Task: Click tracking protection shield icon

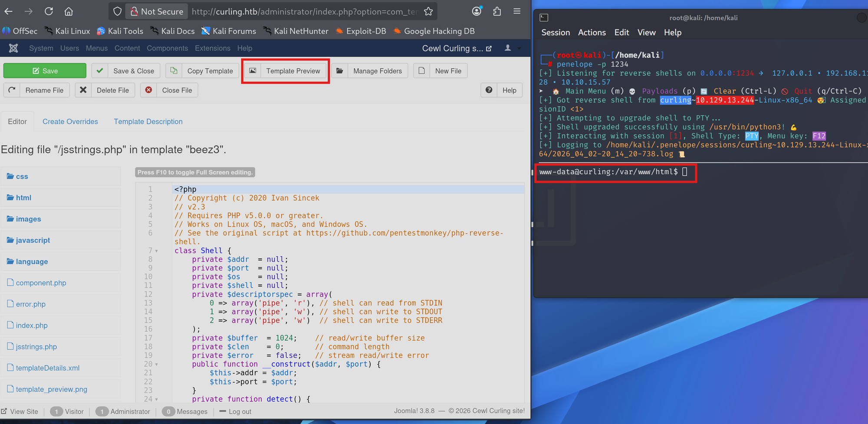Action: (x=117, y=11)
